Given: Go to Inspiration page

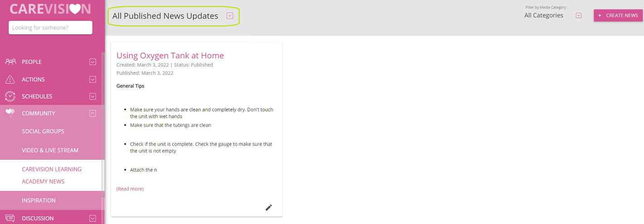Looking at the screenshot, I should coord(39,200).
